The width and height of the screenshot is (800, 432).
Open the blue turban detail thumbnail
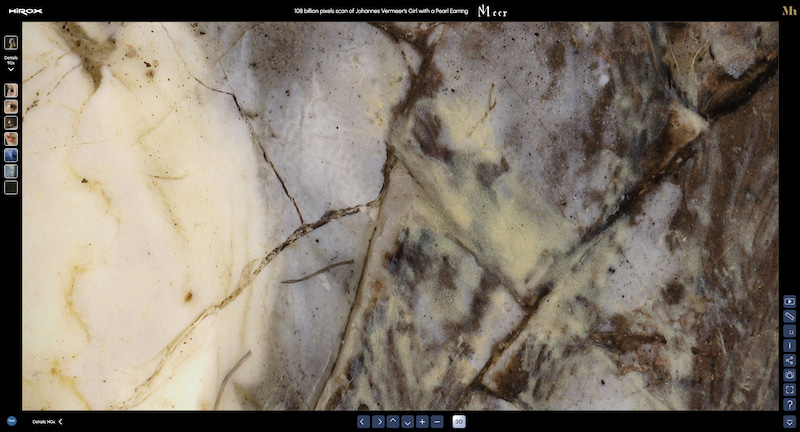click(x=11, y=155)
